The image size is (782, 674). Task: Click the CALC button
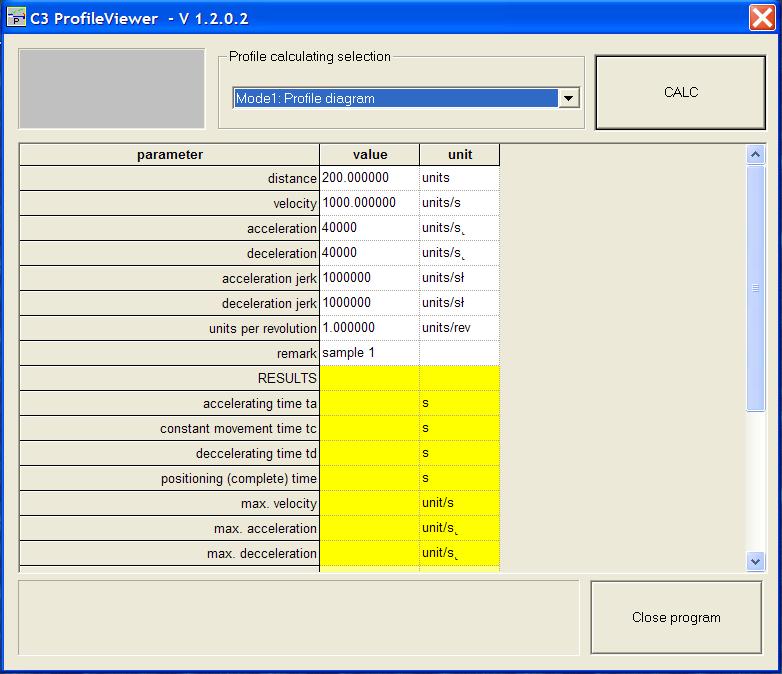click(680, 92)
